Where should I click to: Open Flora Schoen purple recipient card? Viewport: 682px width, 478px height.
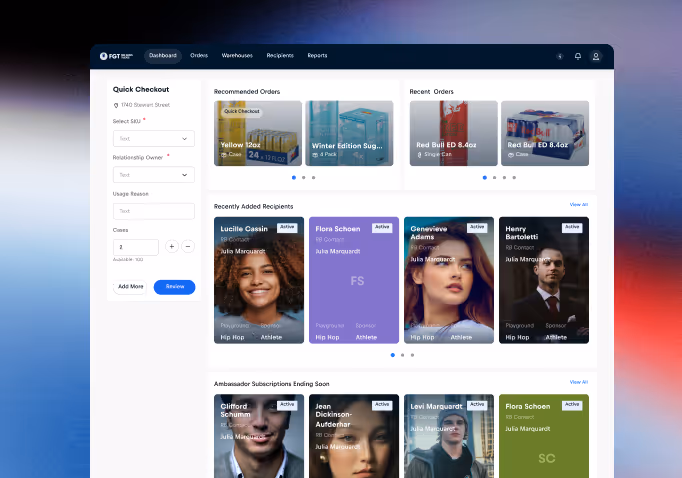(x=354, y=280)
